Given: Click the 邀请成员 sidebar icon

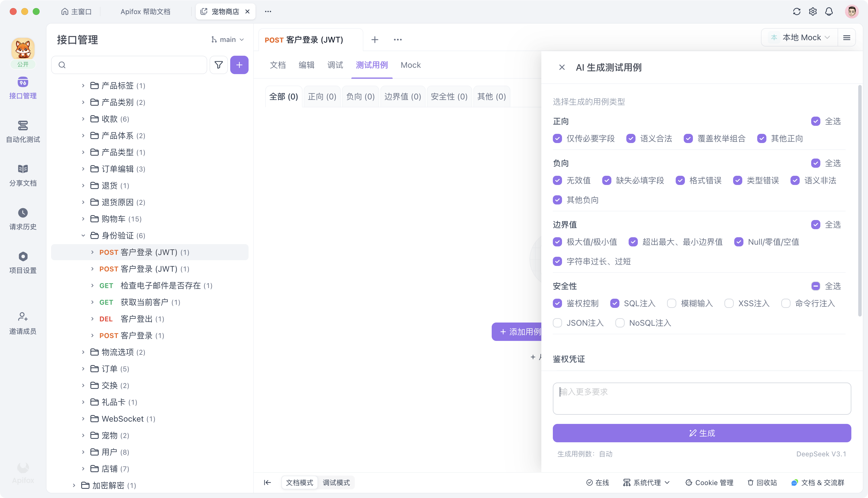Looking at the screenshot, I should click(x=23, y=323).
